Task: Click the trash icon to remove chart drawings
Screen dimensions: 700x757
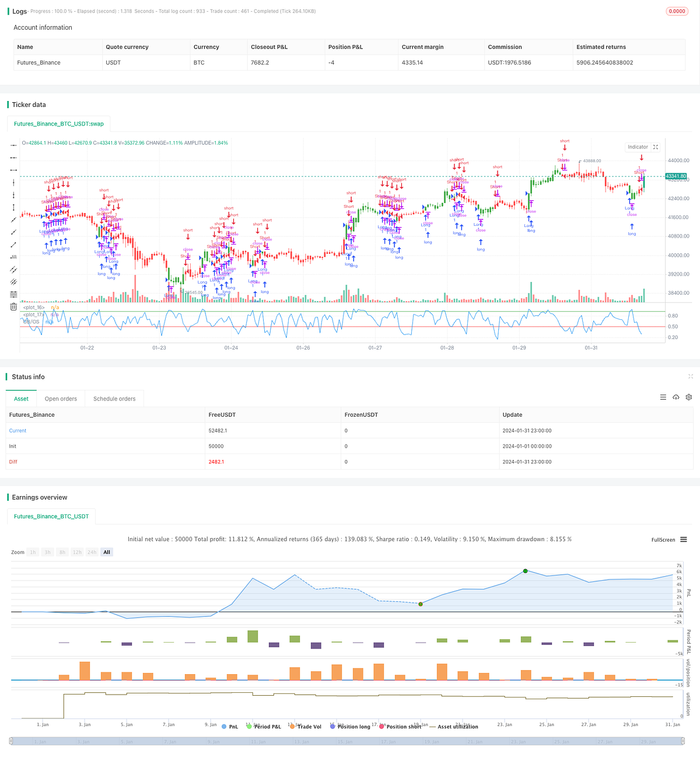Action: 13,306
